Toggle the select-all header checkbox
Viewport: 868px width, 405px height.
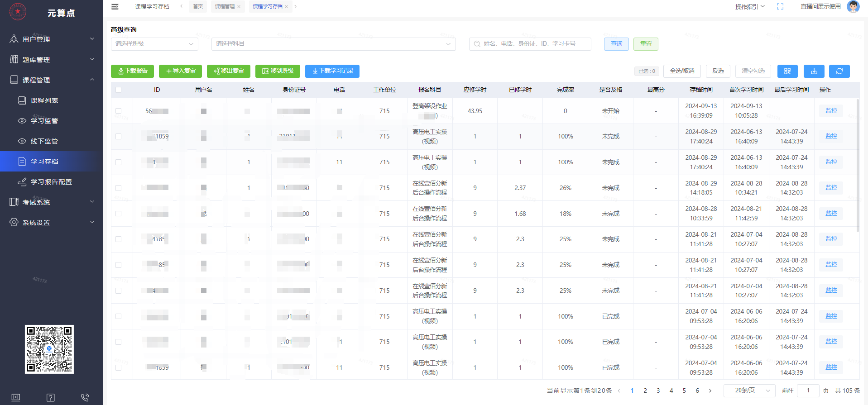click(119, 90)
